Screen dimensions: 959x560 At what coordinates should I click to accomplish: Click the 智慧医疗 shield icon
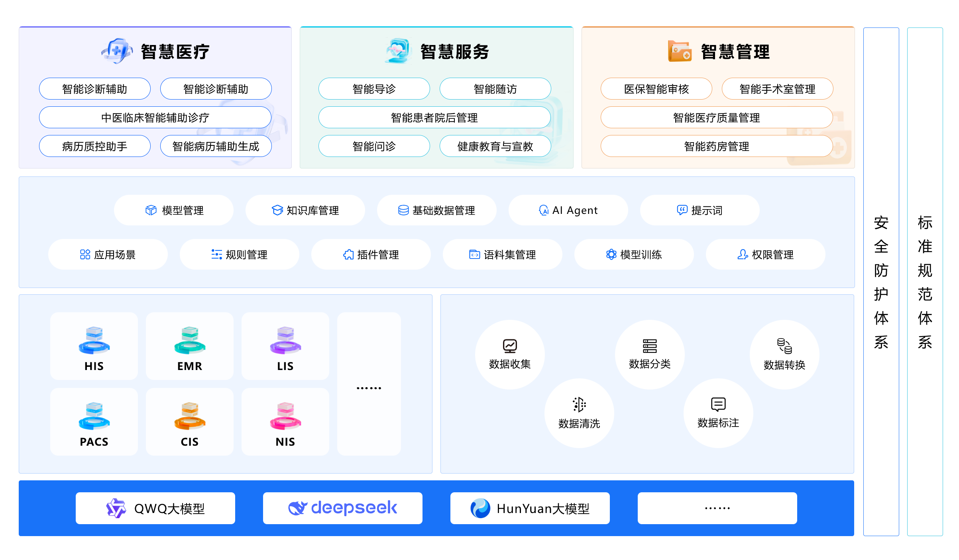coord(117,51)
